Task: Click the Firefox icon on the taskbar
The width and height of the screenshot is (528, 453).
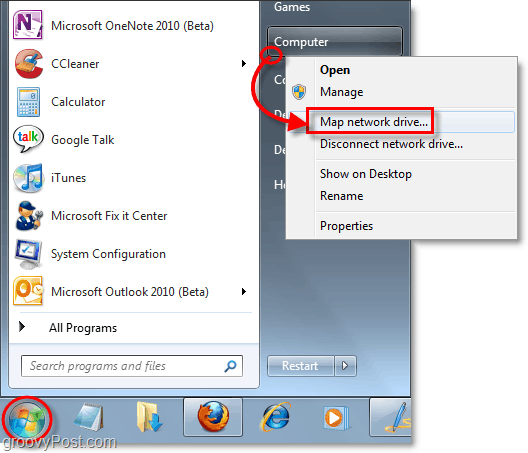Action: (213, 417)
